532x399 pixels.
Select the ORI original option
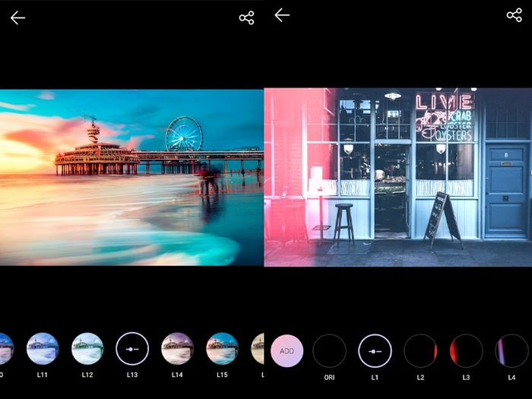point(329,351)
